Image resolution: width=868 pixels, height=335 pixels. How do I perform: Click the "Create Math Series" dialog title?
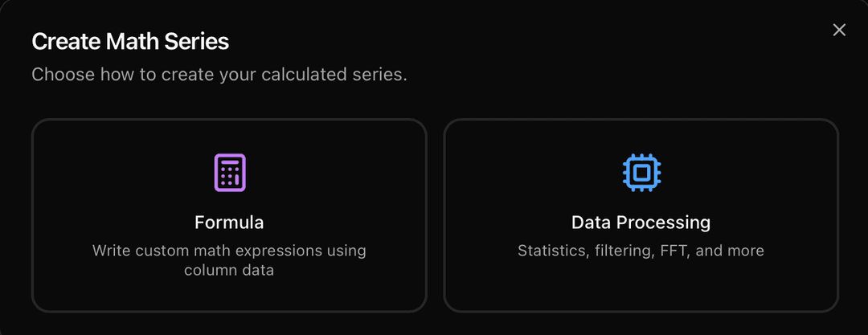tap(130, 42)
